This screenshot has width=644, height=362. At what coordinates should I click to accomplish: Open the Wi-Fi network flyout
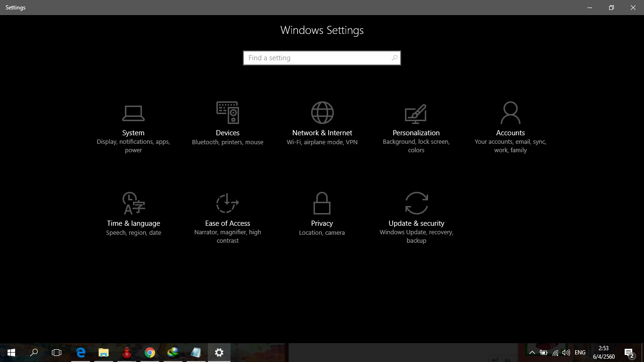tap(555, 353)
